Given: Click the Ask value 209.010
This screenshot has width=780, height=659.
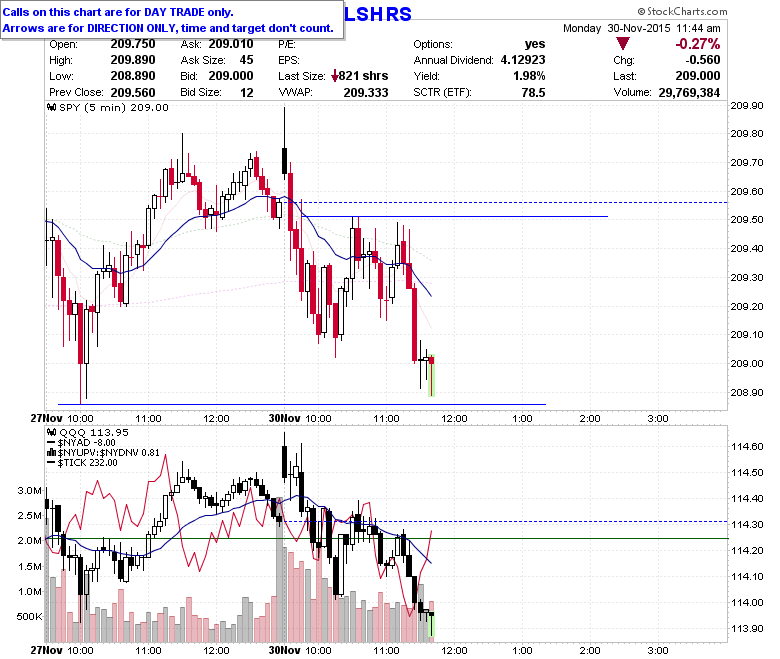Looking at the screenshot, I should pyautogui.click(x=231, y=44).
